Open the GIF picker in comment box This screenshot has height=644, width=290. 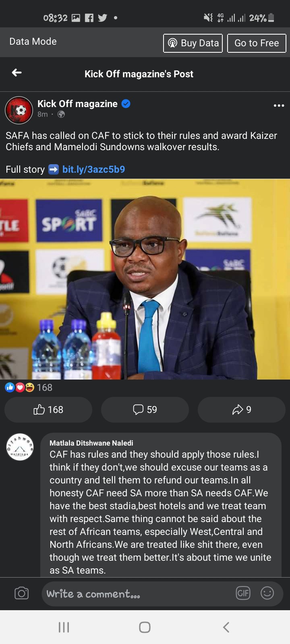coord(243,593)
